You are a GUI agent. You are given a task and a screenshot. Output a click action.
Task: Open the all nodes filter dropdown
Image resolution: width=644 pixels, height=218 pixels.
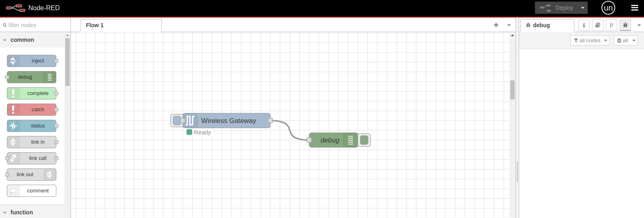(x=590, y=40)
